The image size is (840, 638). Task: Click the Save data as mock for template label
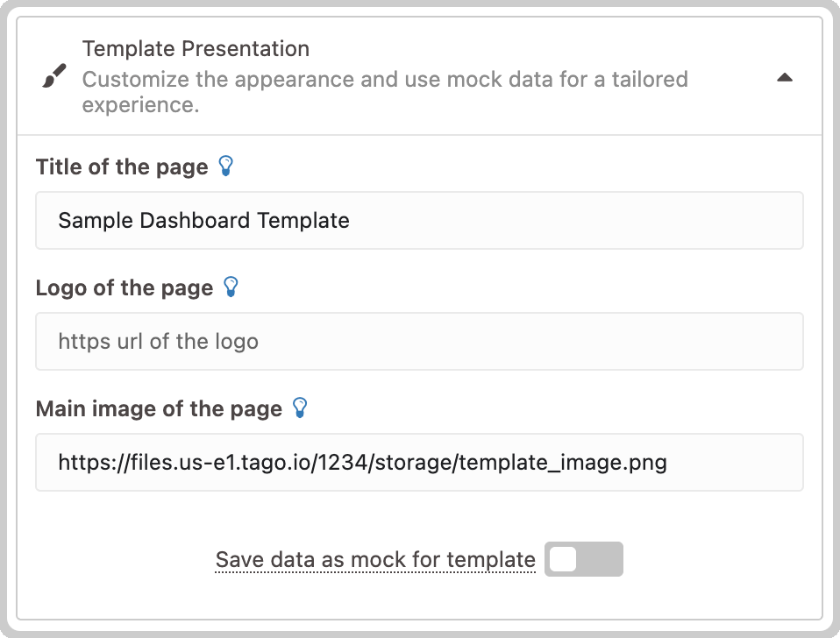[375, 559]
